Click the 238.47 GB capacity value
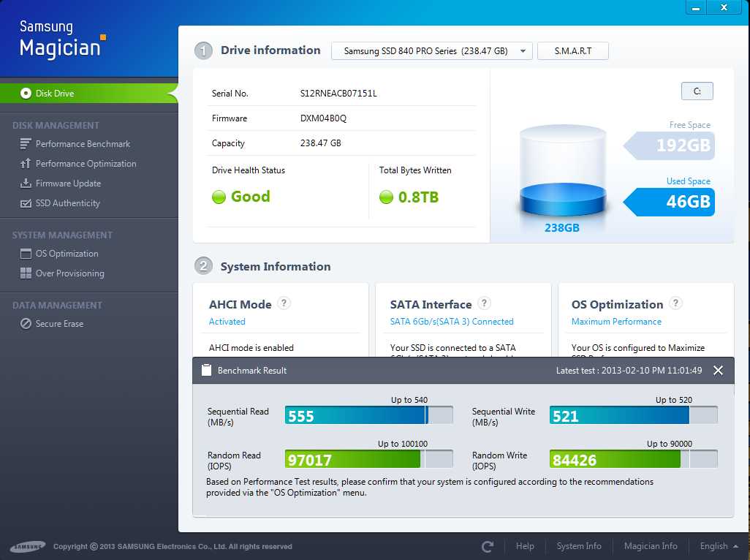Image resolution: width=750 pixels, height=560 pixels. coord(320,143)
